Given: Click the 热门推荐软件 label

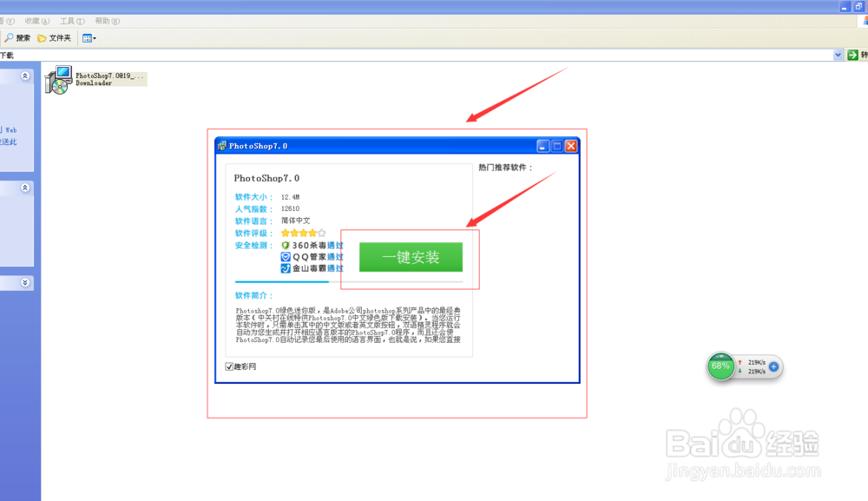Looking at the screenshot, I should coord(505,168).
